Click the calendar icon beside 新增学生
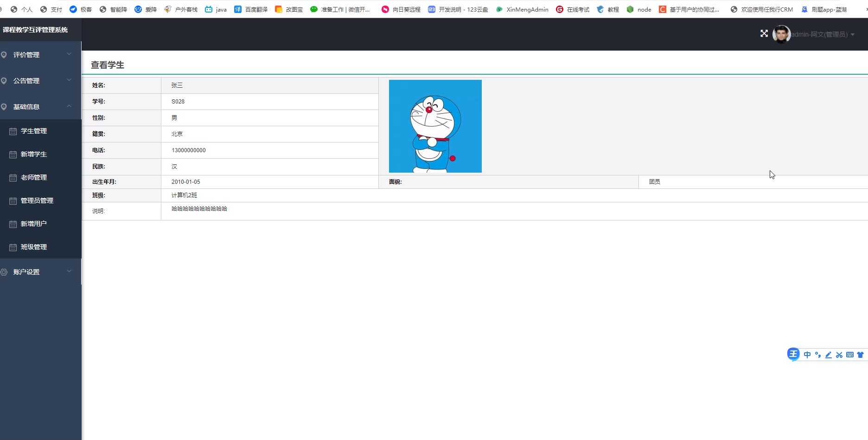Image resolution: width=868 pixels, height=440 pixels. click(x=13, y=155)
